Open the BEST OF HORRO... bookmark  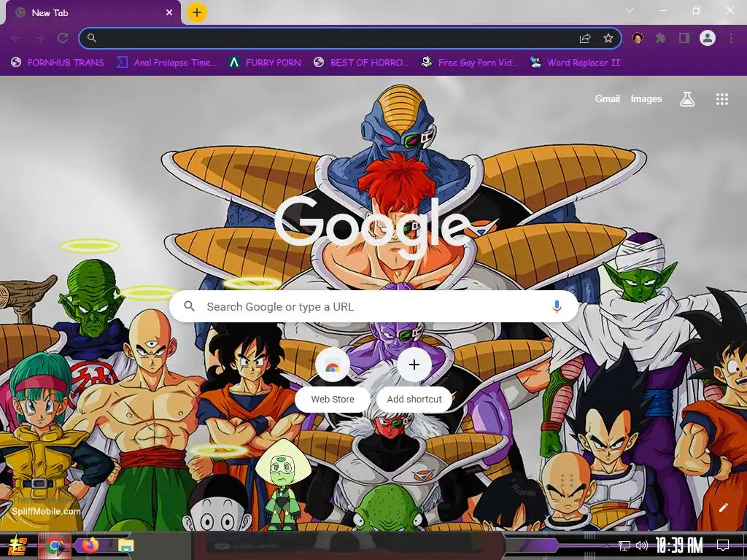(361, 63)
